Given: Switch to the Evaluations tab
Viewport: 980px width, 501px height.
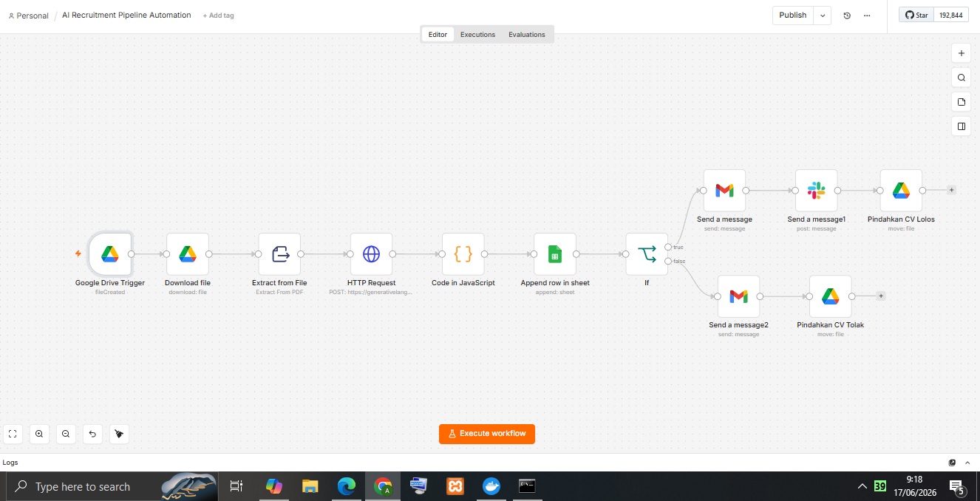Looking at the screenshot, I should (527, 35).
